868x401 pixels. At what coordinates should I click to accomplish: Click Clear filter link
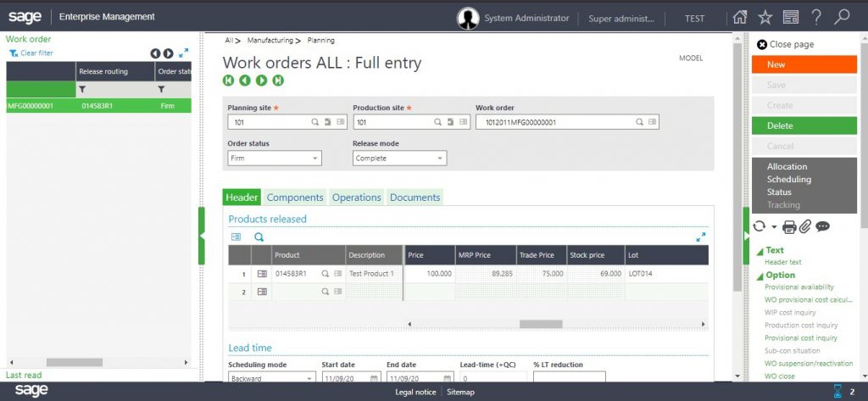(31, 53)
